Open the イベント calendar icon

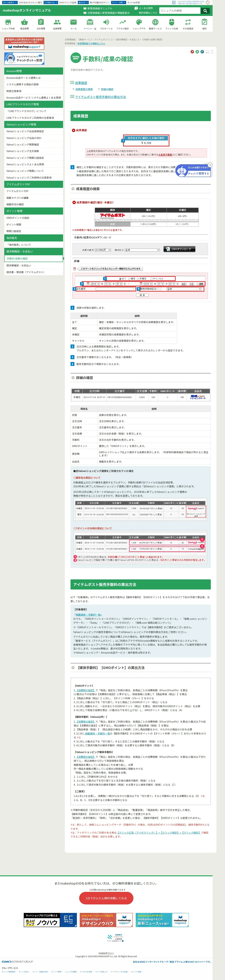[x=90, y=22]
